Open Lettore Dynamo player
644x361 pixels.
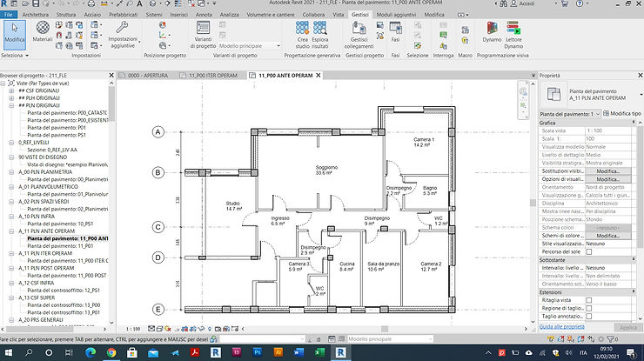click(513, 35)
